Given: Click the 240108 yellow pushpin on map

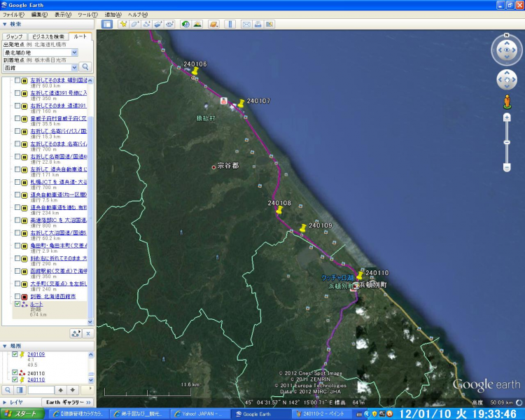Looking at the screenshot, I should tap(279, 210).
